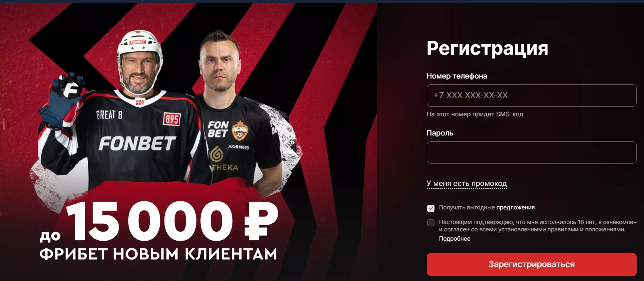
Task: Click the FONBET sticker on the white helmet
Action: pyautogui.click(x=138, y=42)
